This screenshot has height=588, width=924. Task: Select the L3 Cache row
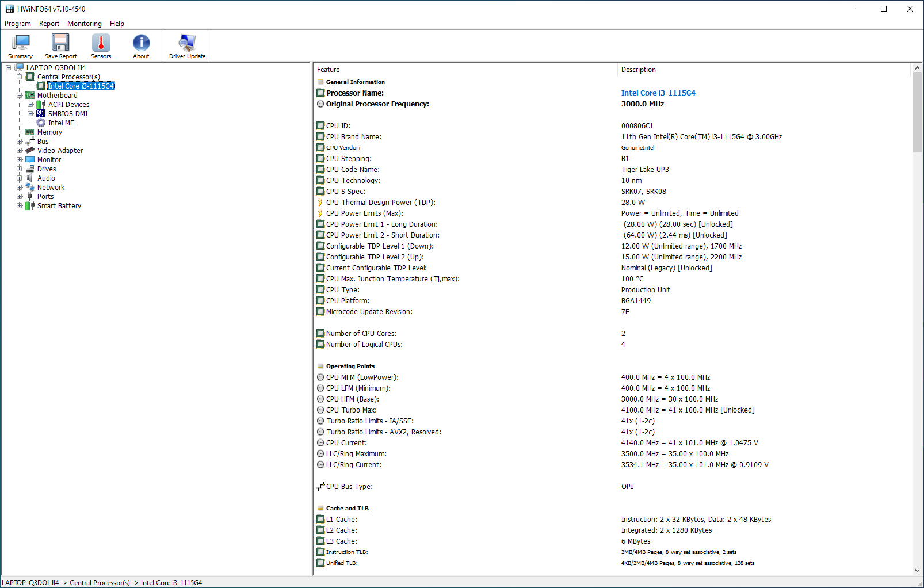[x=613, y=541]
